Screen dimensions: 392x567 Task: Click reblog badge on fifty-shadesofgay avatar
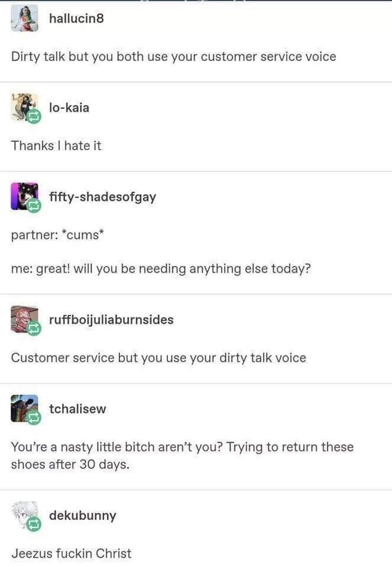34,206
